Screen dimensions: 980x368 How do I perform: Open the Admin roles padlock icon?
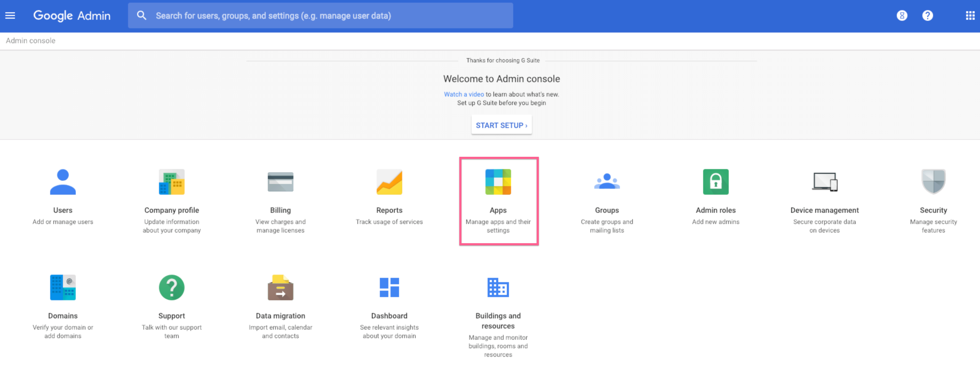point(716,182)
